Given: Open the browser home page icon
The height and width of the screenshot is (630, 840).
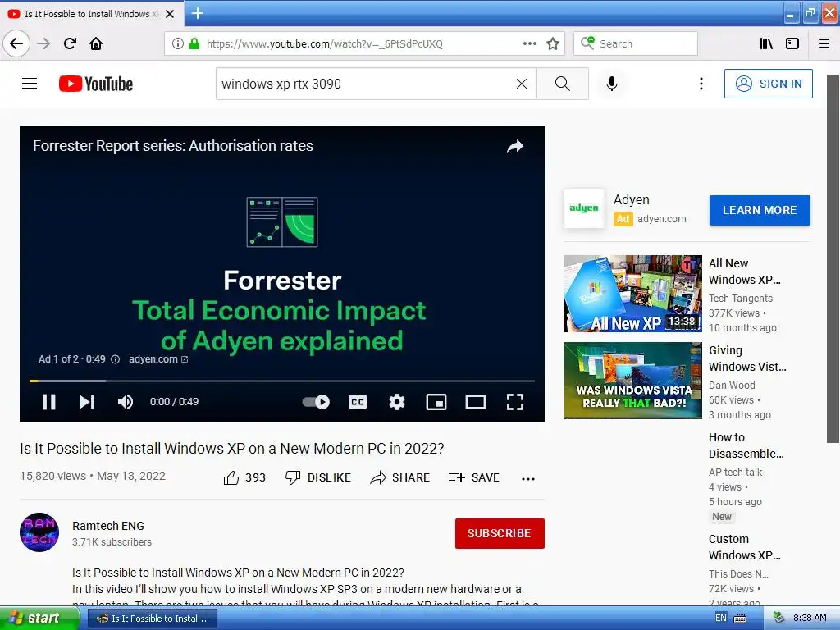Looking at the screenshot, I should [x=96, y=43].
